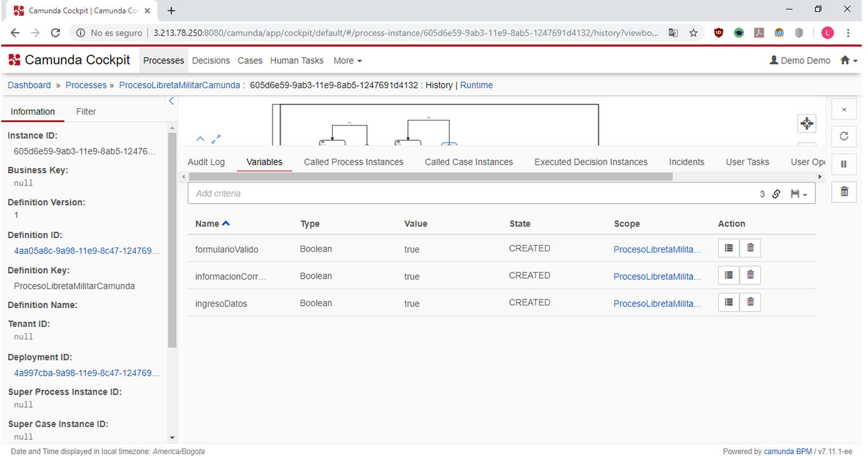Maximize the process diagram viewer

pyautogui.click(x=216, y=139)
